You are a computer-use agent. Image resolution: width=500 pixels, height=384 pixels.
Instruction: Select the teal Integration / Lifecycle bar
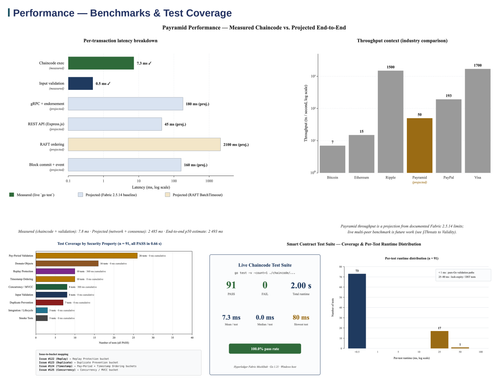point(42,310)
